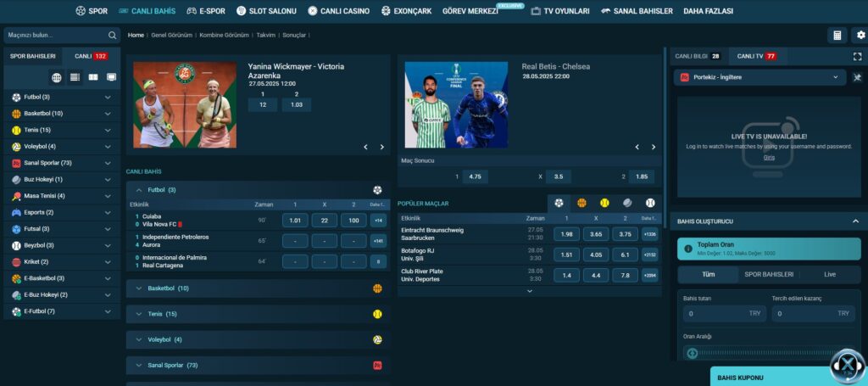Screen dimensions: 868x386
Task: Click the round X logo chat icon
Action: point(848,366)
